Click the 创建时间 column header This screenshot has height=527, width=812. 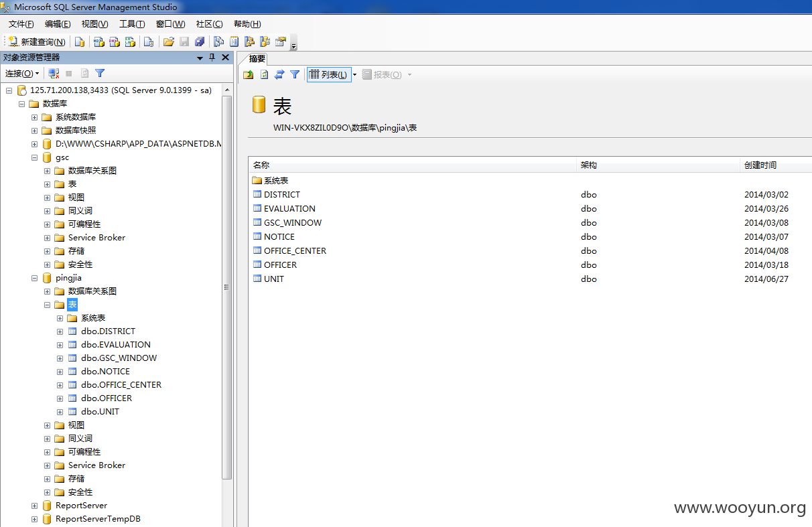(776, 165)
